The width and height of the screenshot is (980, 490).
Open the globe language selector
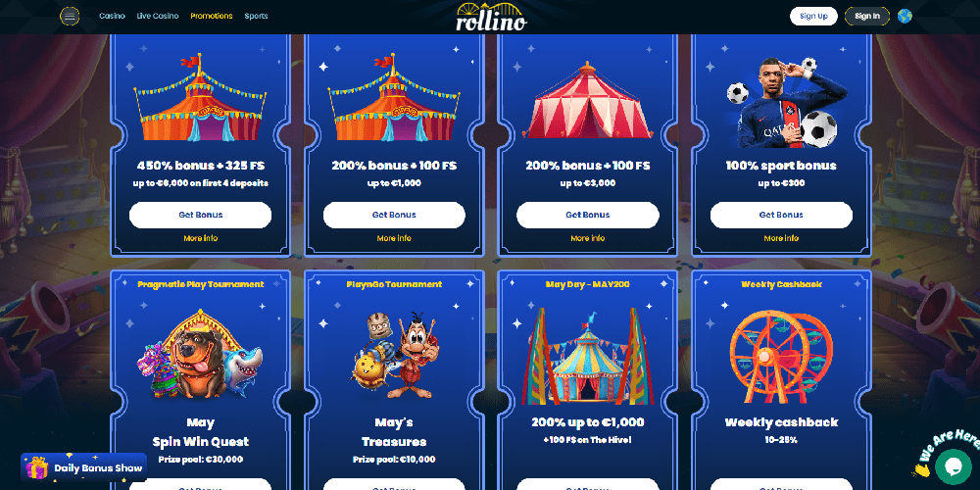coord(905,17)
